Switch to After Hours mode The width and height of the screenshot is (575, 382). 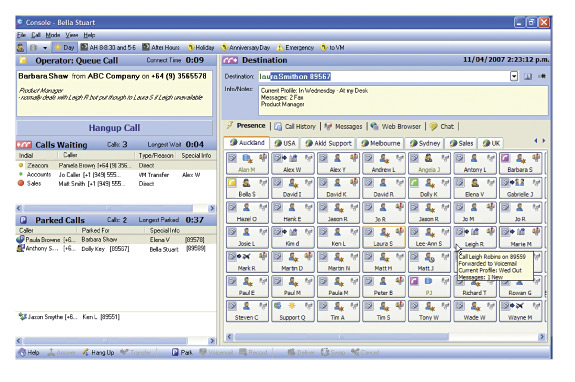[x=161, y=48]
